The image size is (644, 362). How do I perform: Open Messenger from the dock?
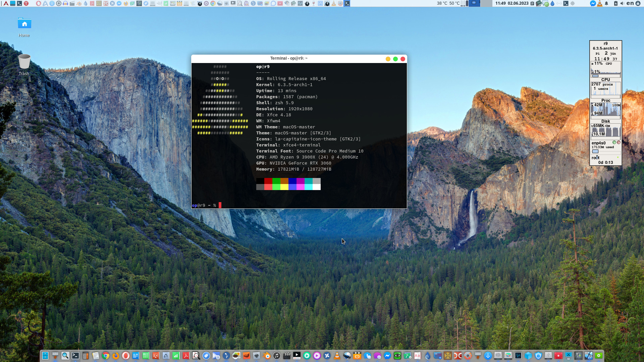coord(387,356)
